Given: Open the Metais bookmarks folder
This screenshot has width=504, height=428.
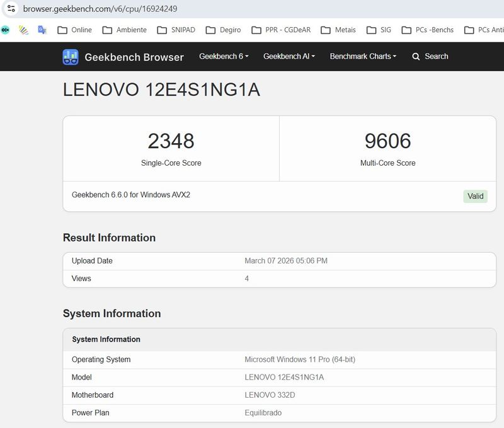Looking at the screenshot, I should click(338, 30).
